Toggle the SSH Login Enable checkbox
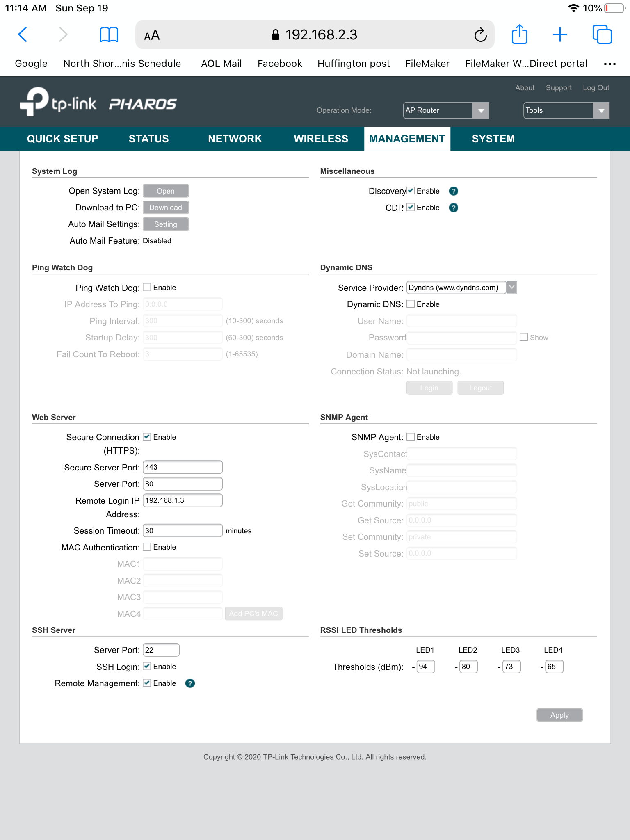 click(x=147, y=666)
